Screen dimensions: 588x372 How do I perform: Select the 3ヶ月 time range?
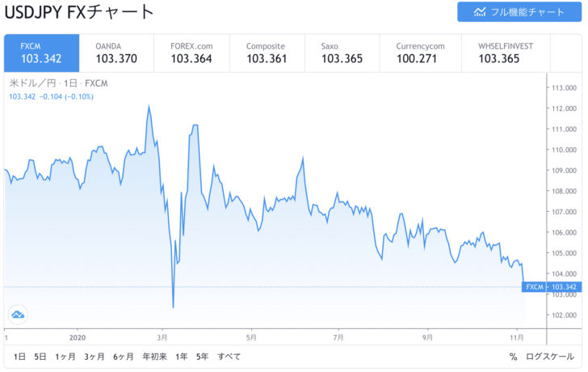pyautogui.click(x=94, y=357)
